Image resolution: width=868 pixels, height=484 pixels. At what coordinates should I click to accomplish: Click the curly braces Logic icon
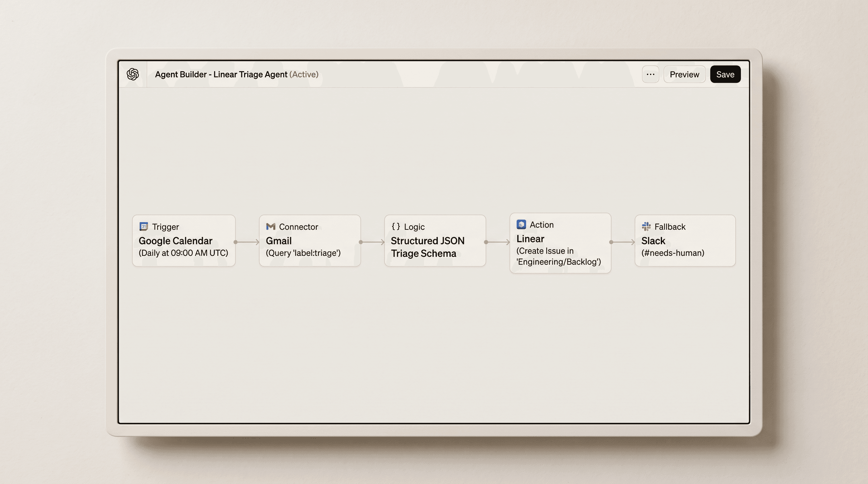tap(396, 227)
